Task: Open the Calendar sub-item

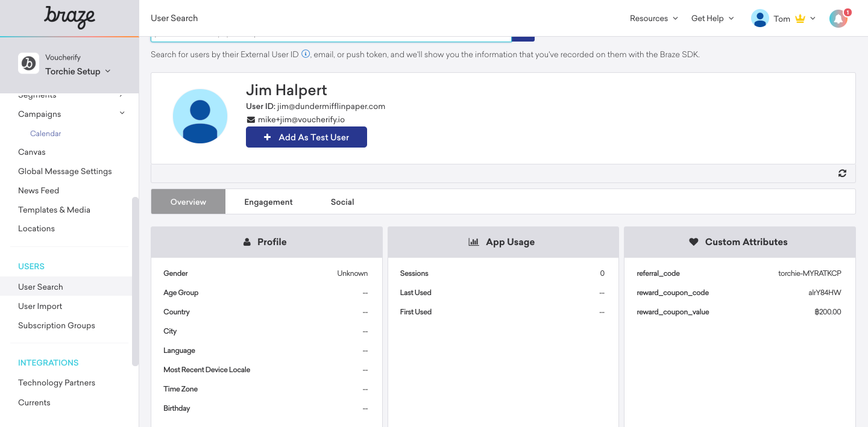Action: click(46, 134)
